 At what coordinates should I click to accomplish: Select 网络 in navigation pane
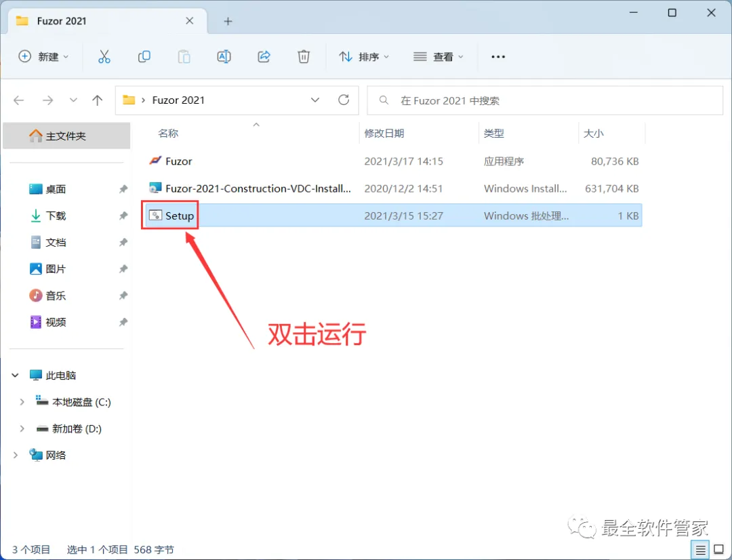(x=56, y=455)
